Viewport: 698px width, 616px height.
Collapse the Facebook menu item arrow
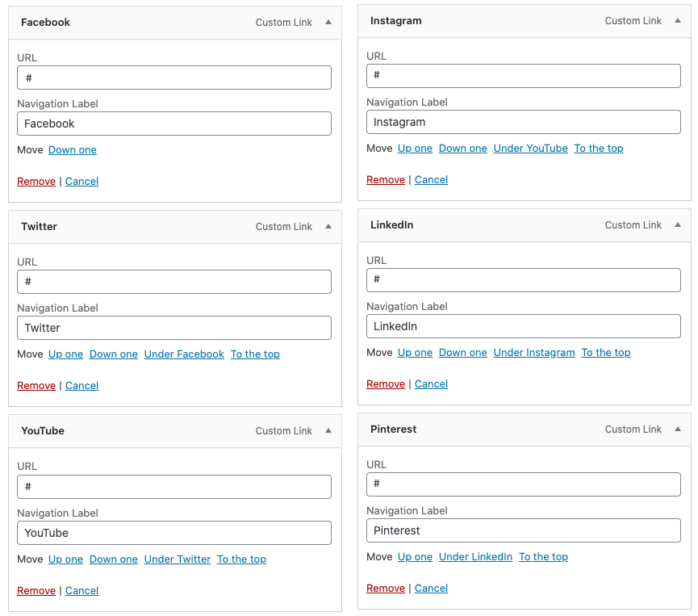328,23
